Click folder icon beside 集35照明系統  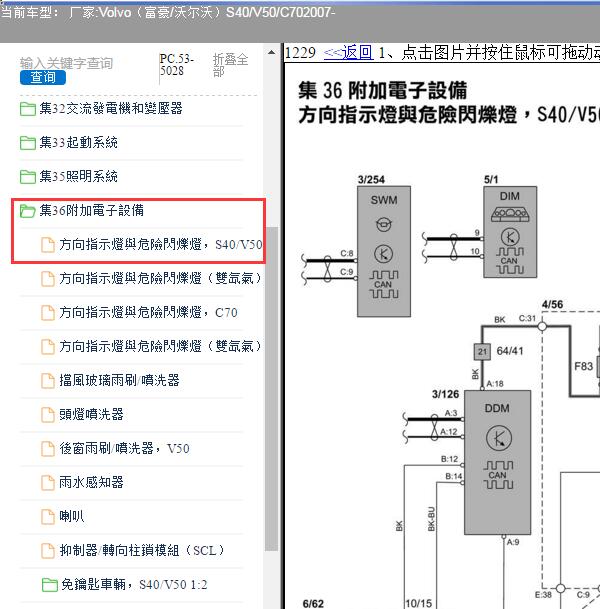[28, 177]
